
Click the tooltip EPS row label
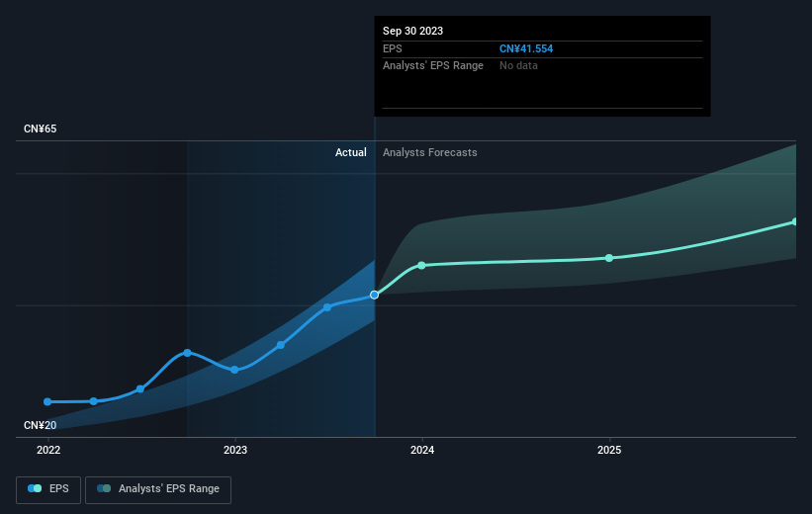point(392,48)
